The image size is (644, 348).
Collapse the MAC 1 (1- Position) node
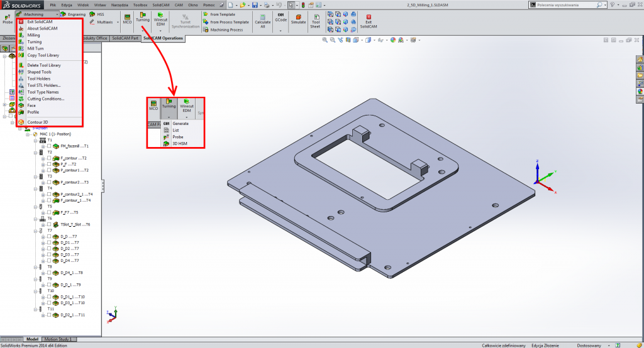[x=28, y=134]
